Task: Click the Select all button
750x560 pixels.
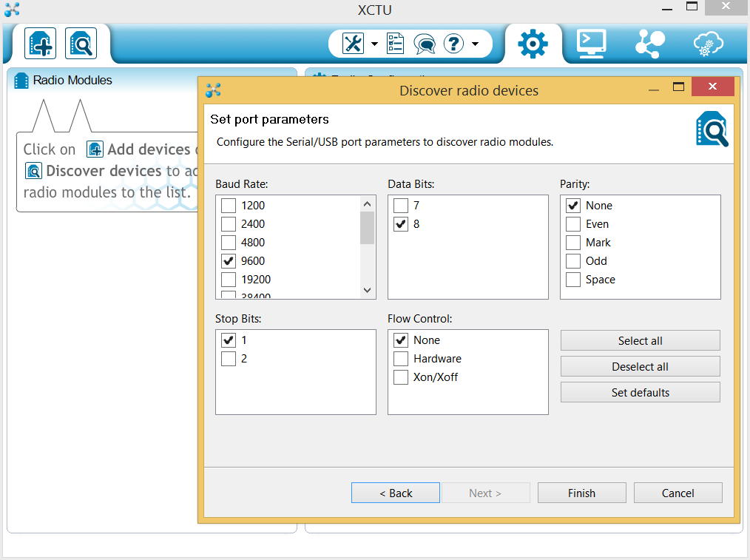Action: coord(640,340)
